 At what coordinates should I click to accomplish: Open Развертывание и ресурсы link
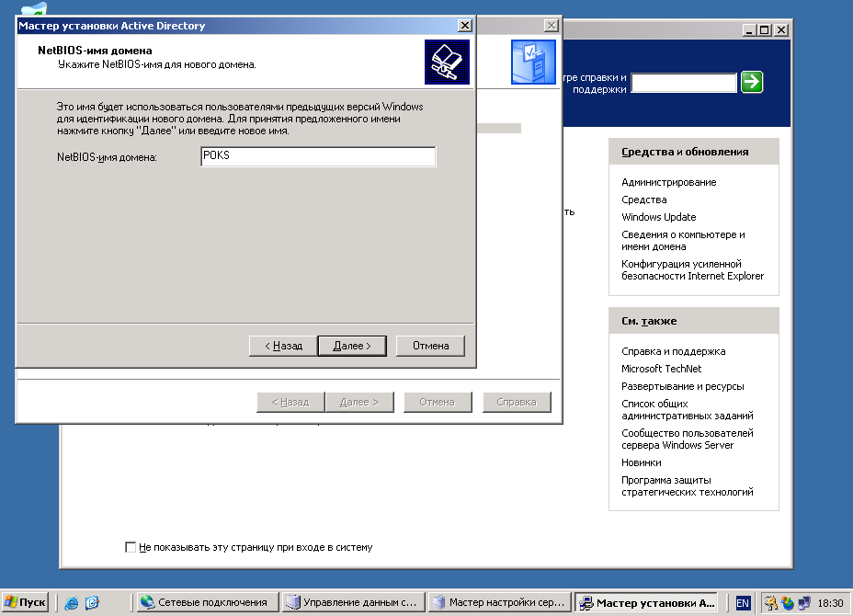[682, 386]
